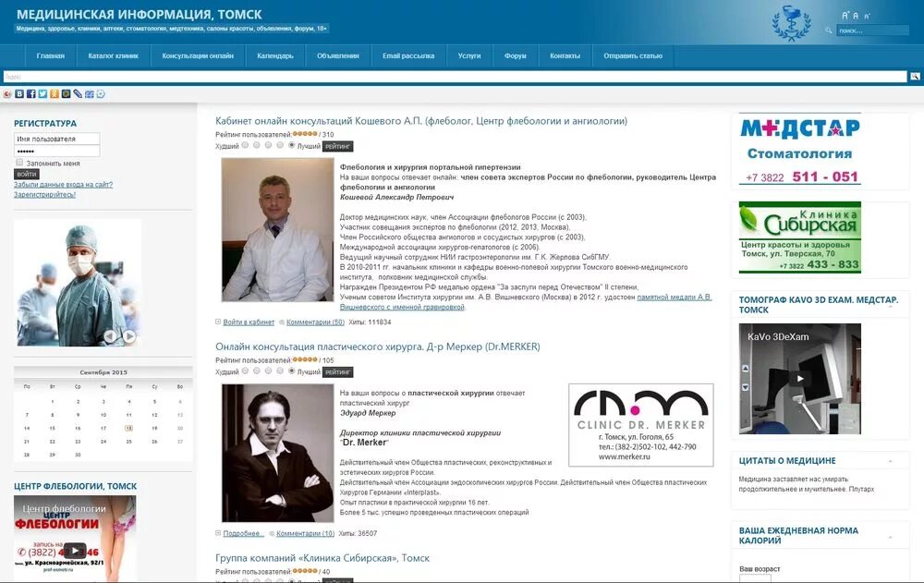Viewport: 924px width, 583px height.
Task: Select Худший rating radio for Кошевой
Action: click(245, 145)
